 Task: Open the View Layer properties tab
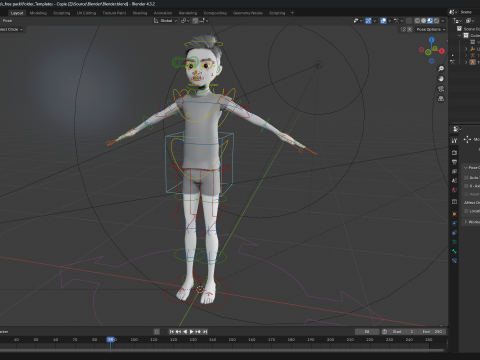coord(454,171)
